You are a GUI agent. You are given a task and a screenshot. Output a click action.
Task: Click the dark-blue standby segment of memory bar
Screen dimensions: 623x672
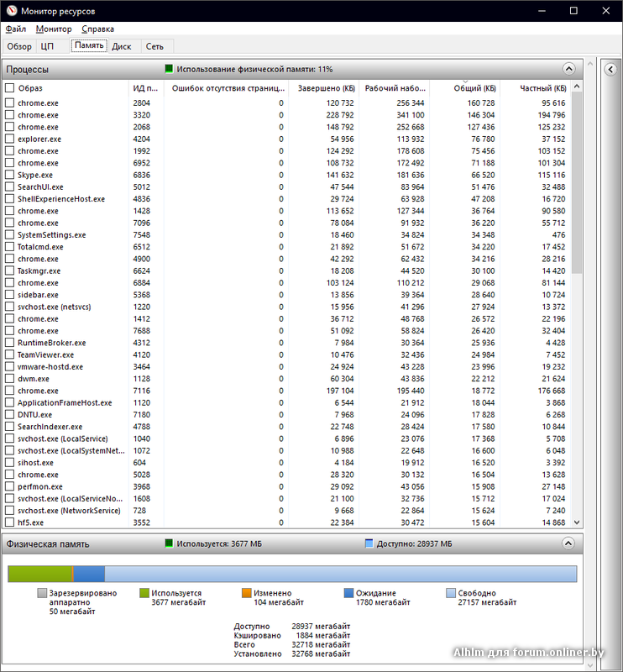pyautogui.click(x=89, y=574)
